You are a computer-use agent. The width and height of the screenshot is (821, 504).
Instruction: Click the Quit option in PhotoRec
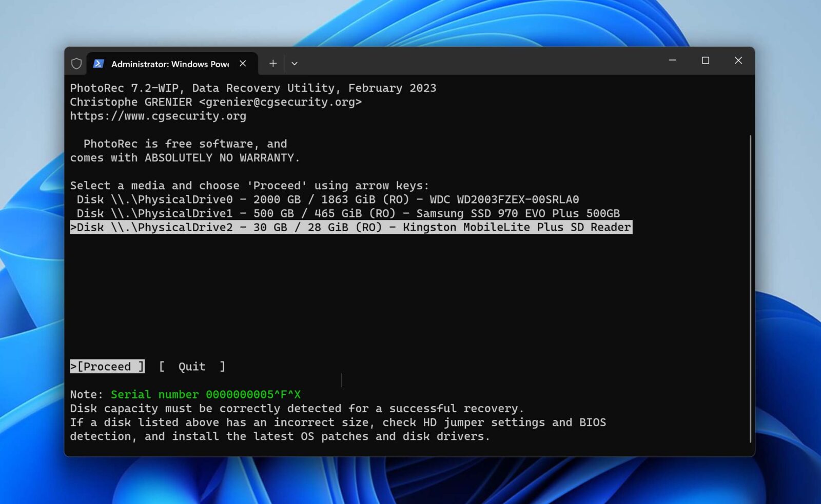pyautogui.click(x=191, y=366)
